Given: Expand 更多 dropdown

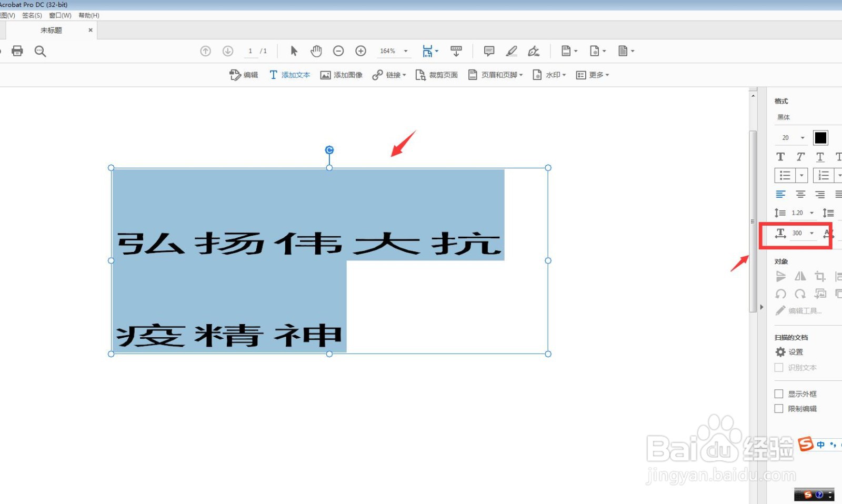Looking at the screenshot, I should 607,75.
